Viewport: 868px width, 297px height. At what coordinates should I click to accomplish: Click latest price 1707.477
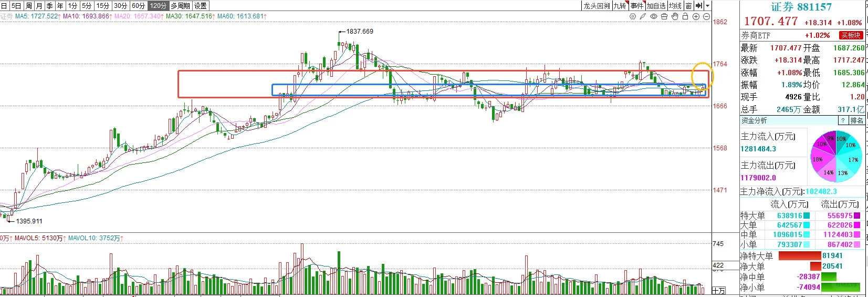point(771,22)
